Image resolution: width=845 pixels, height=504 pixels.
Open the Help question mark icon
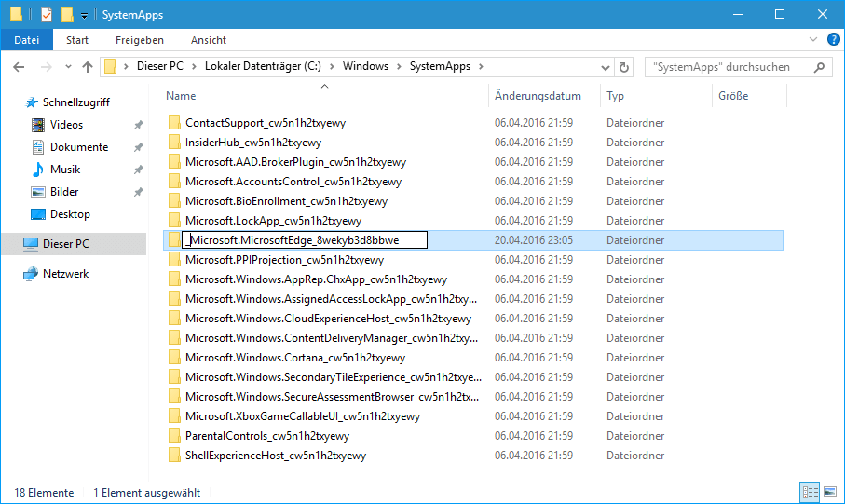(833, 39)
